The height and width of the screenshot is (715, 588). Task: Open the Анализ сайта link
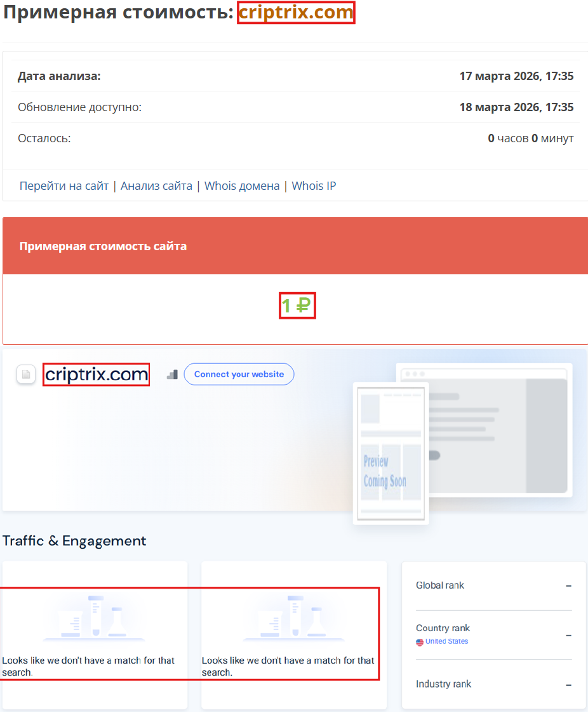tap(156, 185)
